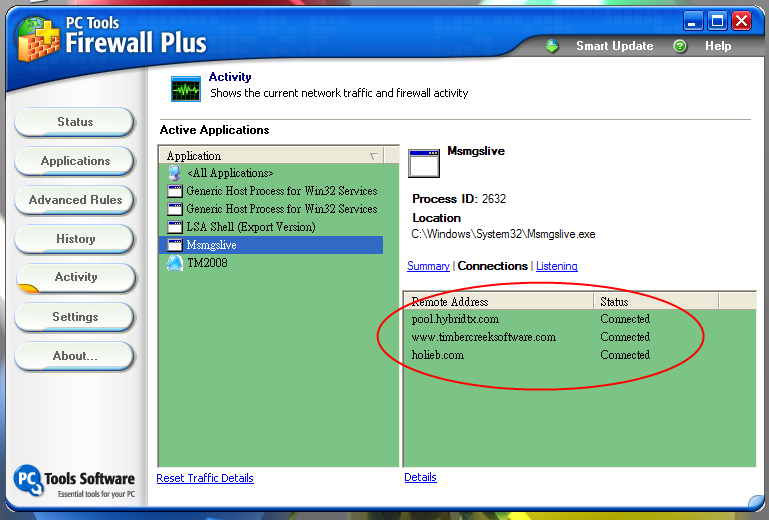Image resolution: width=769 pixels, height=520 pixels.
Task: Click the window resize grip corner
Action: tap(756, 502)
